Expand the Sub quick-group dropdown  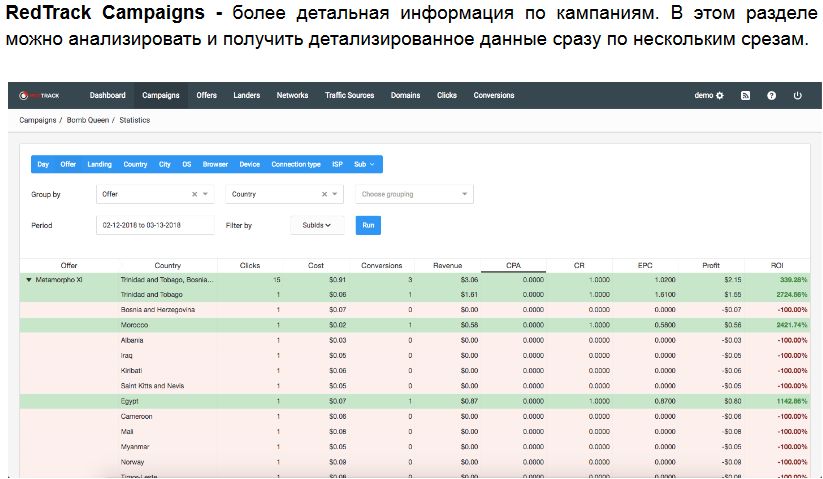coord(364,164)
